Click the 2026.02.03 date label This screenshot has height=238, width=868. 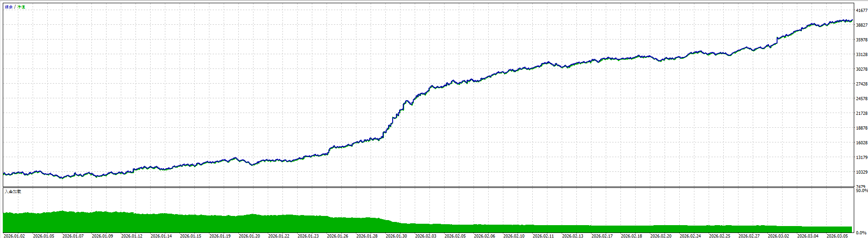tap(426, 236)
